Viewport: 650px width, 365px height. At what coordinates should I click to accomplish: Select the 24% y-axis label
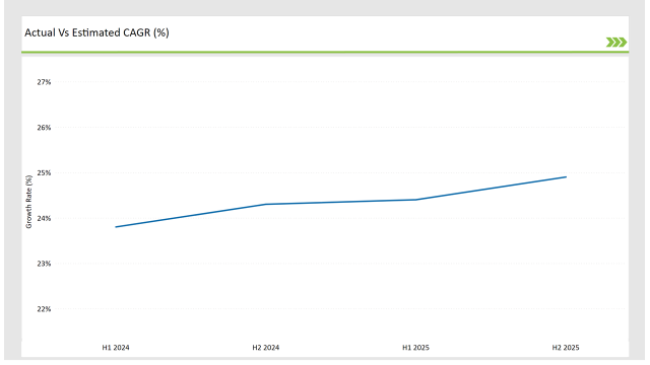(x=44, y=219)
